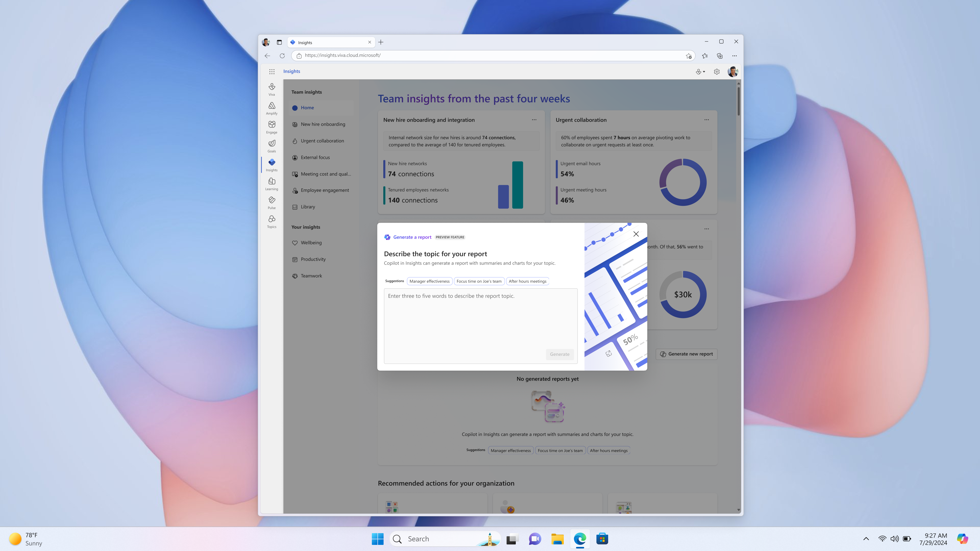Refresh the Insights page
The height and width of the screenshot is (551, 980).
(282, 56)
